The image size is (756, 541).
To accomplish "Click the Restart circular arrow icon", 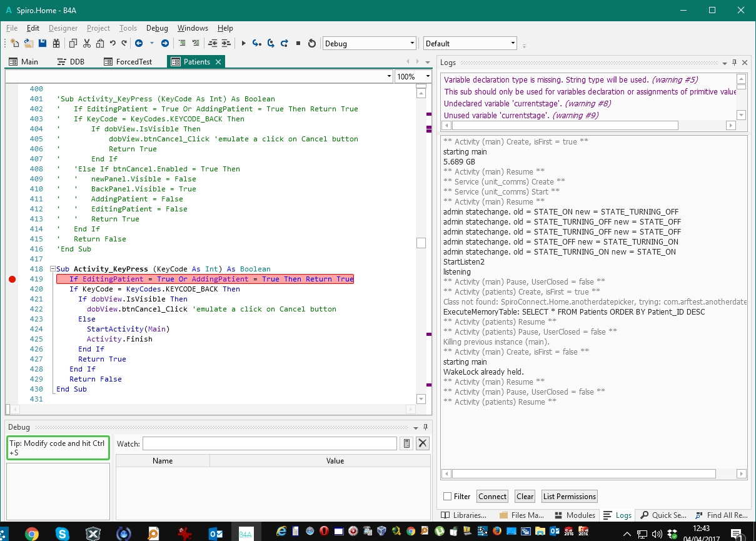I will (312, 43).
